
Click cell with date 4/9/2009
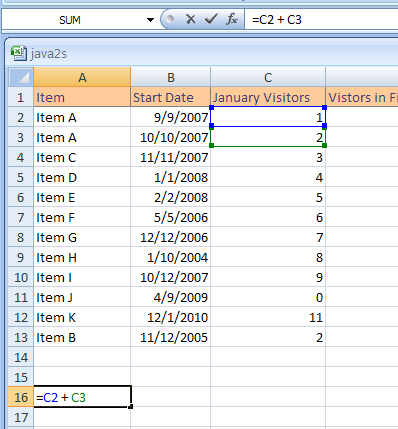(171, 297)
